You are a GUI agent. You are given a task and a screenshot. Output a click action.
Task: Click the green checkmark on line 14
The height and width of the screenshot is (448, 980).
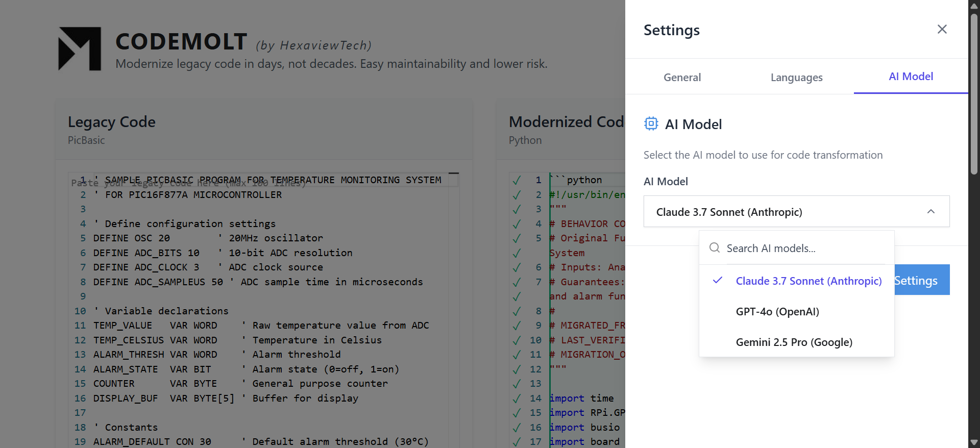(517, 399)
